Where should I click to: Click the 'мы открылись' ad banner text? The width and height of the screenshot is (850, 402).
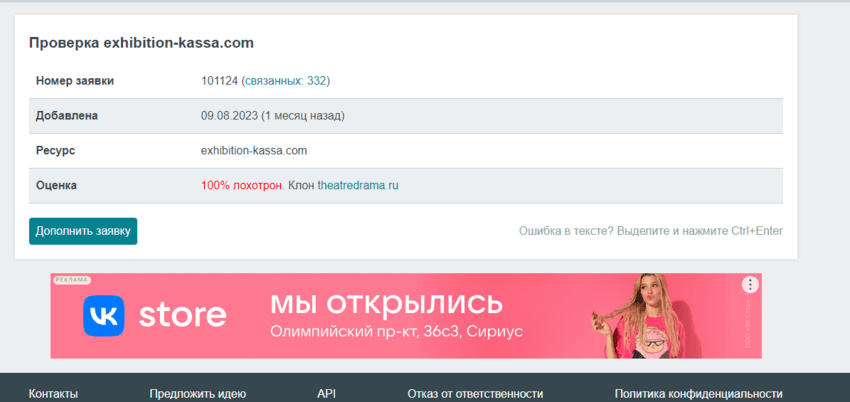tap(387, 304)
